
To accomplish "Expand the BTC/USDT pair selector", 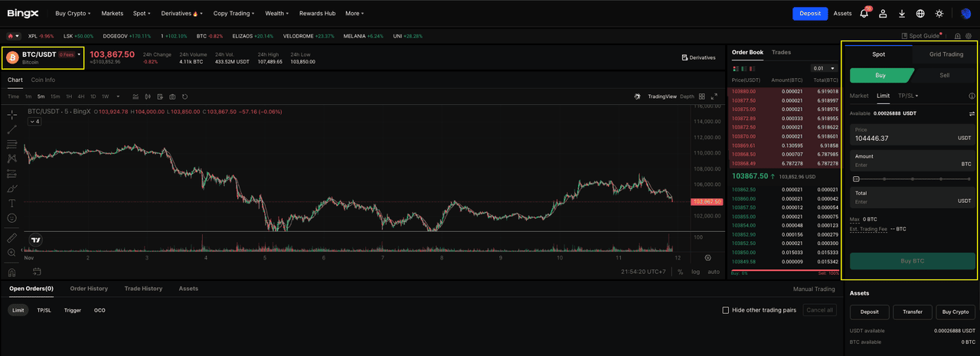I will coord(78,55).
